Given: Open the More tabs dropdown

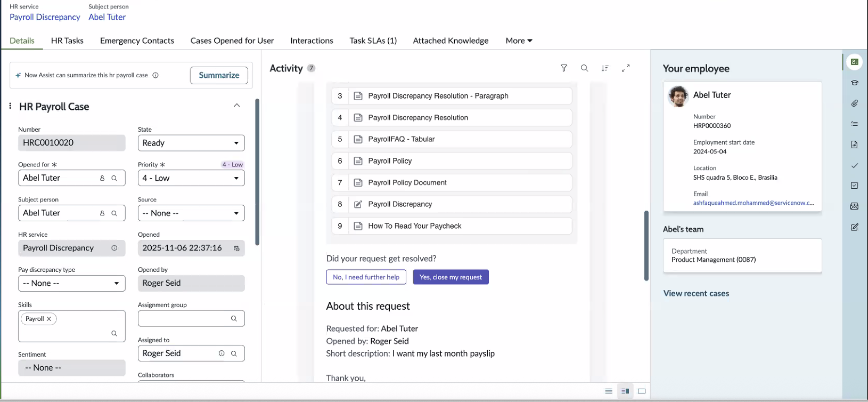Looking at the screenshot, I should pyautogui.click(x=519, y=41).
